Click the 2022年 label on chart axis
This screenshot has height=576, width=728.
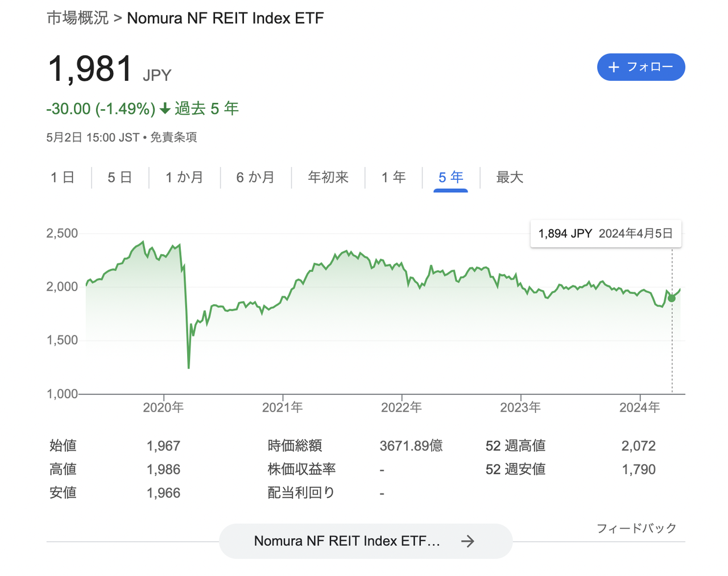(x=402, y=407)
